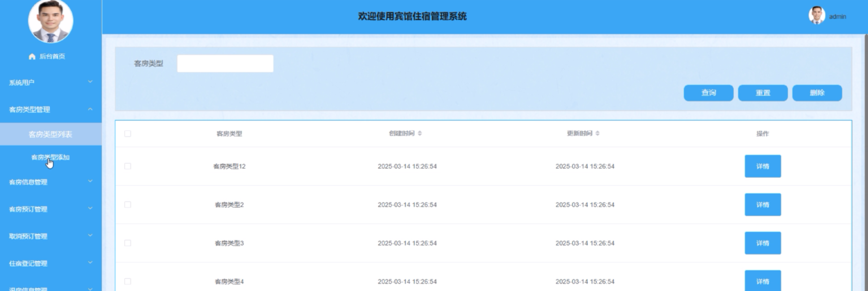Check the 客房类型2 row checkbox
868x291 pixels.
click(x=128, y=205)
